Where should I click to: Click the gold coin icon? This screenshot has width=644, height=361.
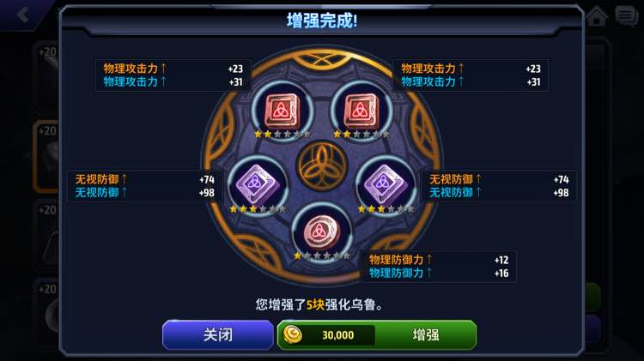293,334
